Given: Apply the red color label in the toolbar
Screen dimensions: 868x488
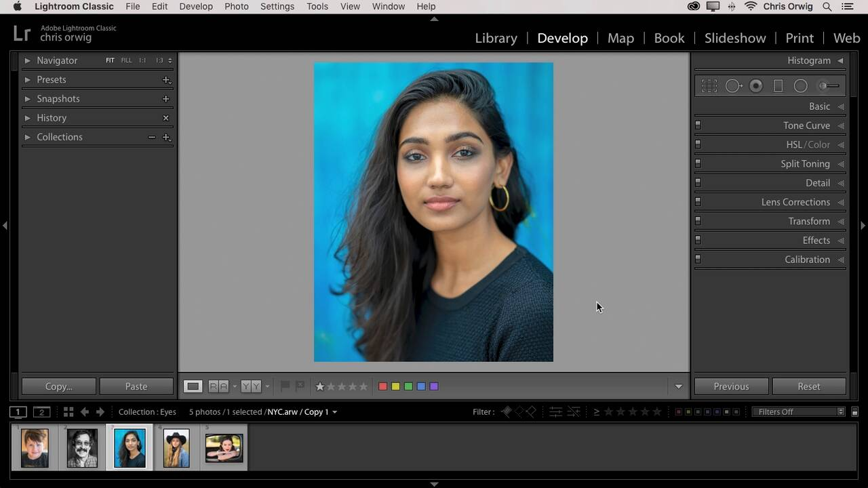Looking at the screenshot, I should [382, 386].
